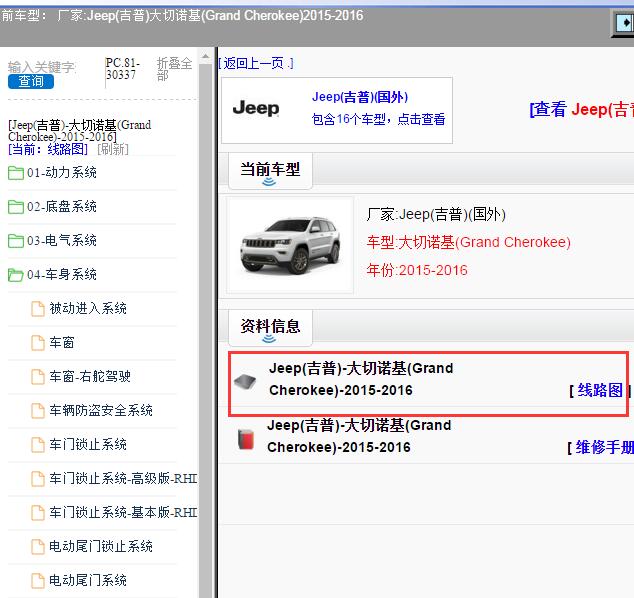Collapse the 04-车身系统 folder
The height and width of the screenshot is (598, 634).
click(61, 275)
